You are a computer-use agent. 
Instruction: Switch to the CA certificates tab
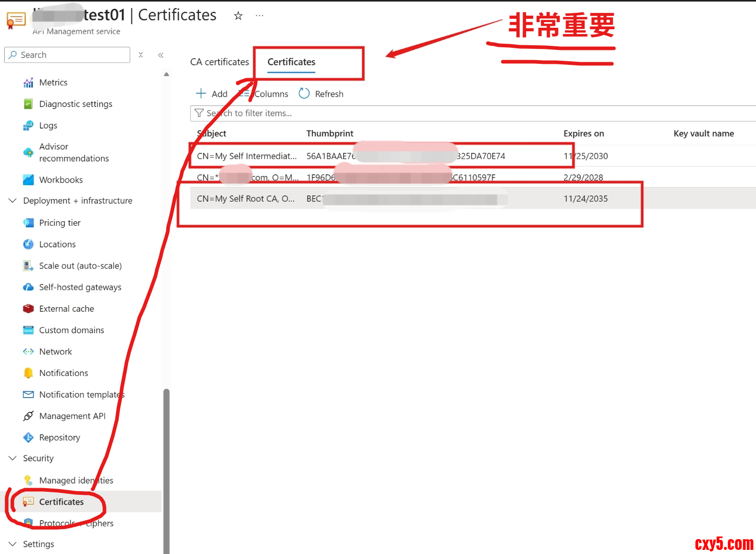(219, 62)
